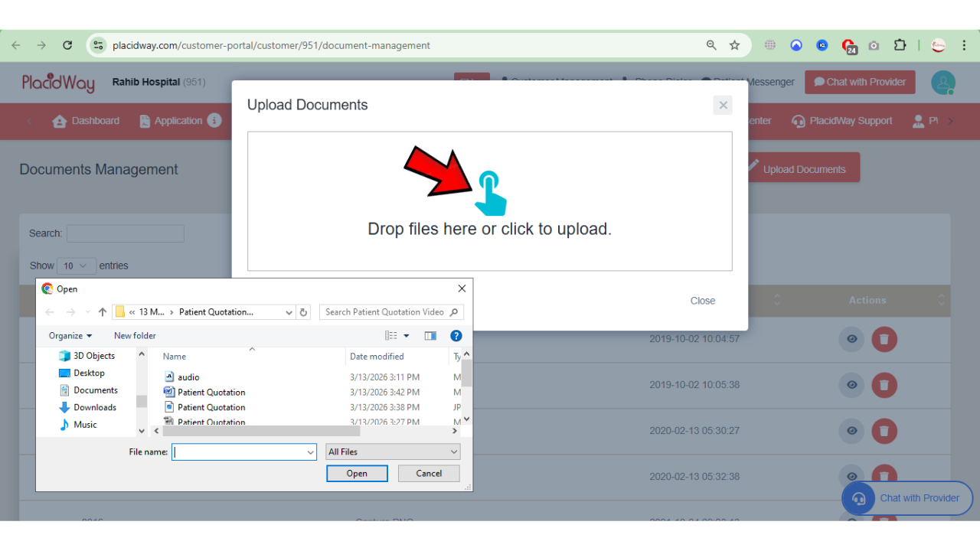Click the user avatar icon top right
This screenshot has height=551, width=980.
coord(942,82)
